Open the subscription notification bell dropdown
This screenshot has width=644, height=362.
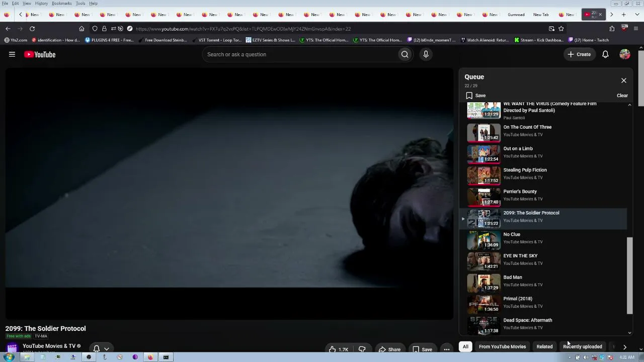coord(101,348)
